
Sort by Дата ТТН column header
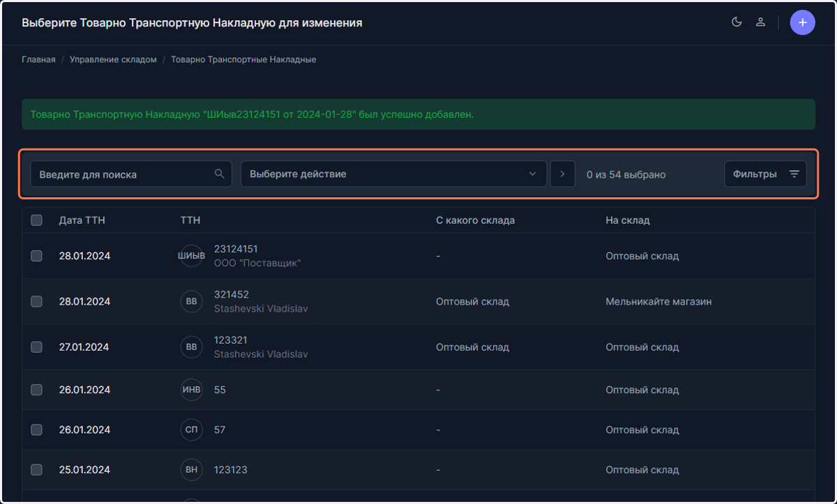(x=82, y=220)
